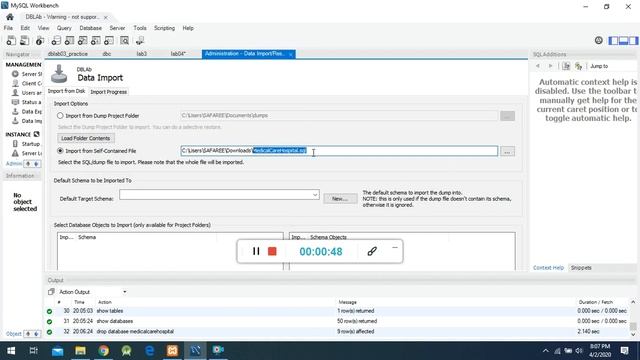Click the new SQL tab toolbar icon
The height and width of the screenshot is (360, 640).
(x=11, y=40)
